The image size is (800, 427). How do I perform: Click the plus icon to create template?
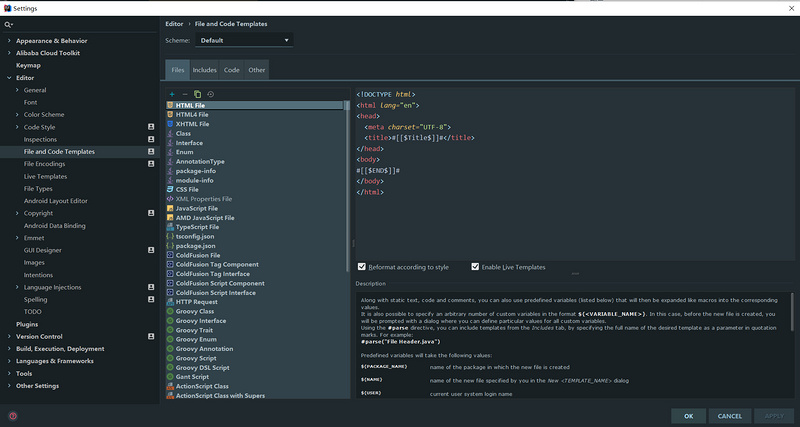pos(172,94)
